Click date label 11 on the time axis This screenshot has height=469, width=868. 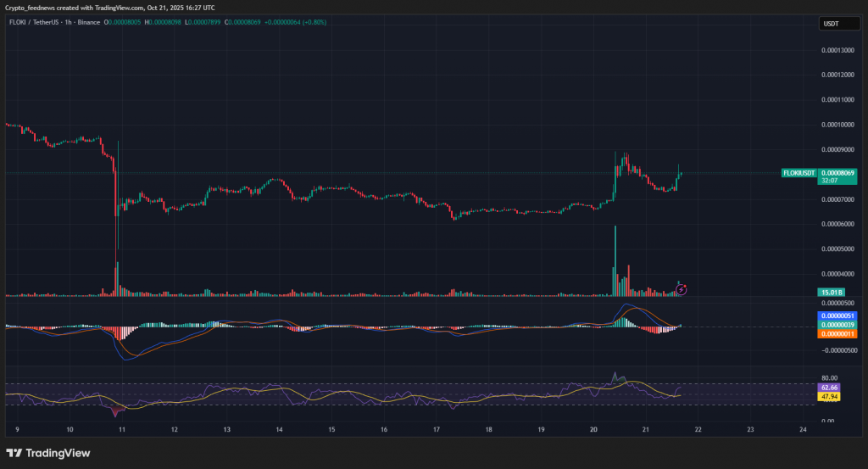(122, 430)
